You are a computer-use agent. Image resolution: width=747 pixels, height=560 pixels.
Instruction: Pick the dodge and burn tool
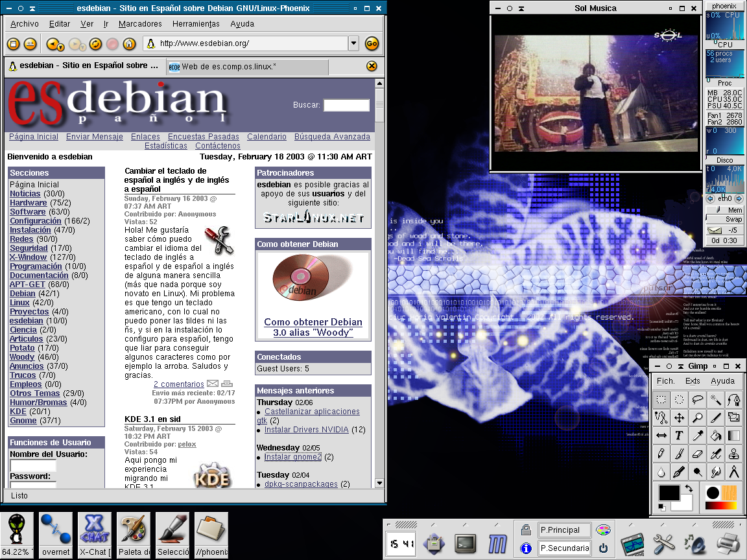[x=697, y=472]
